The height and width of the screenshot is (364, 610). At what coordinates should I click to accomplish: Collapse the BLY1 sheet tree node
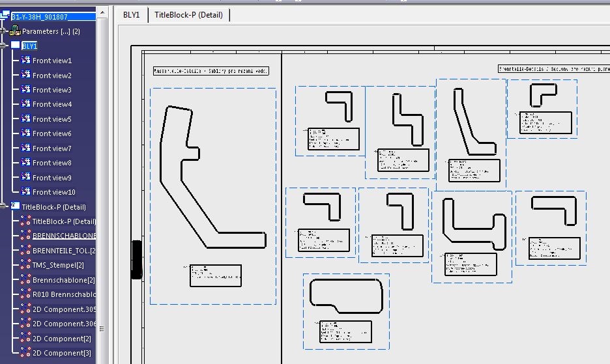(5, 46)
